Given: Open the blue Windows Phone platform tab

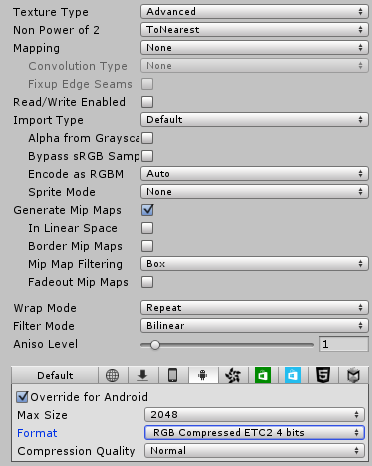Looking at the screenshot, I should (x=293, y=376).
